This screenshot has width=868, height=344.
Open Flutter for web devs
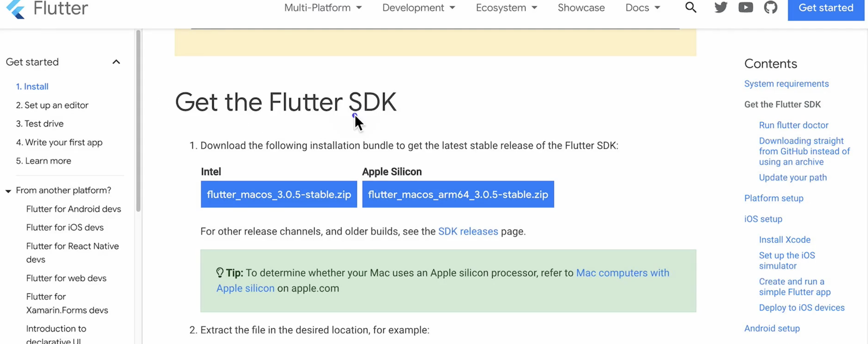[66, 278]
